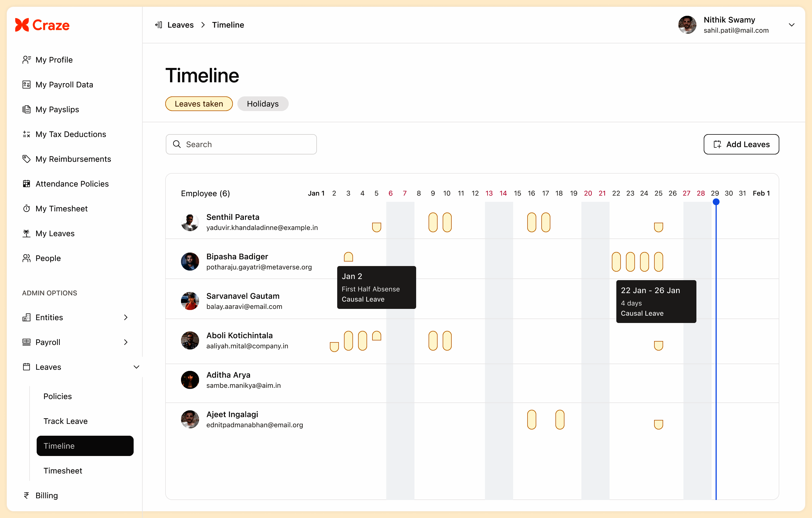Open the My Tax Deductions icon
This screenshot has width=812, height=518.
(26, 134)
